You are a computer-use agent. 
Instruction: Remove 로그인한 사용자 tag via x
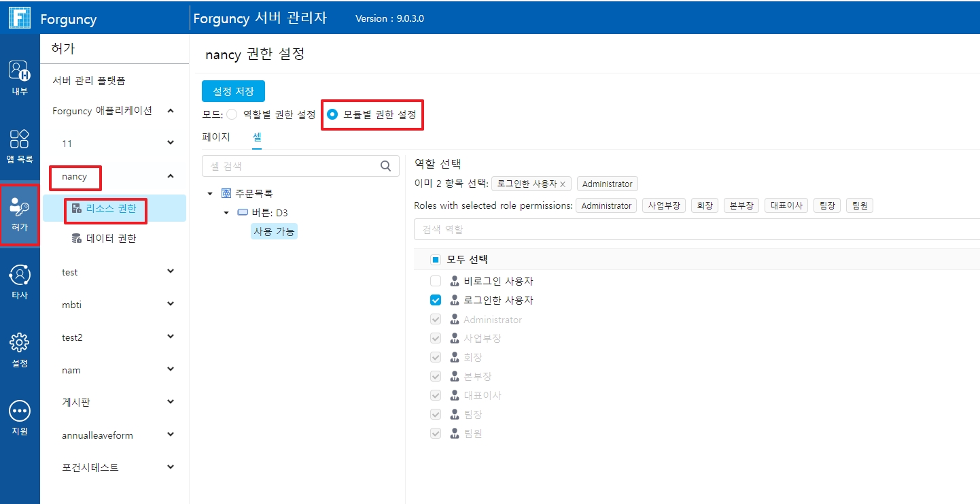coord(563,184)
